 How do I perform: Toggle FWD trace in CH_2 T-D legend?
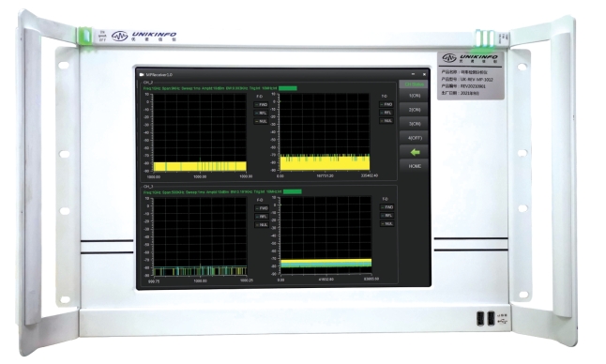pos(386,104)
